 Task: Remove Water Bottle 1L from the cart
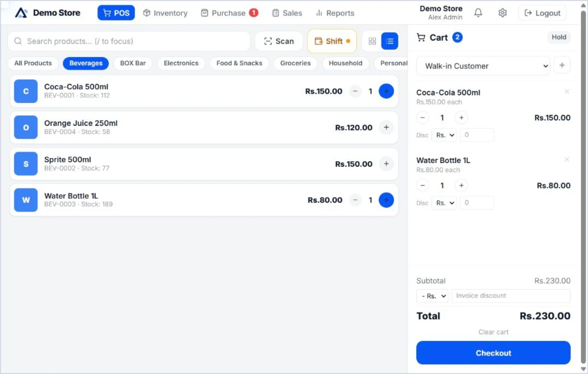tap(567, 160)
